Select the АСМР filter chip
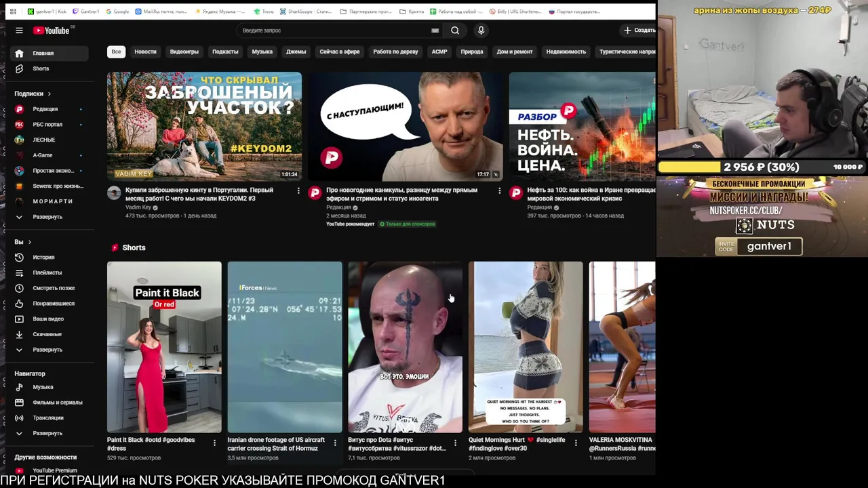This screenshot has height=488, width=868. (x=439, y=52)
